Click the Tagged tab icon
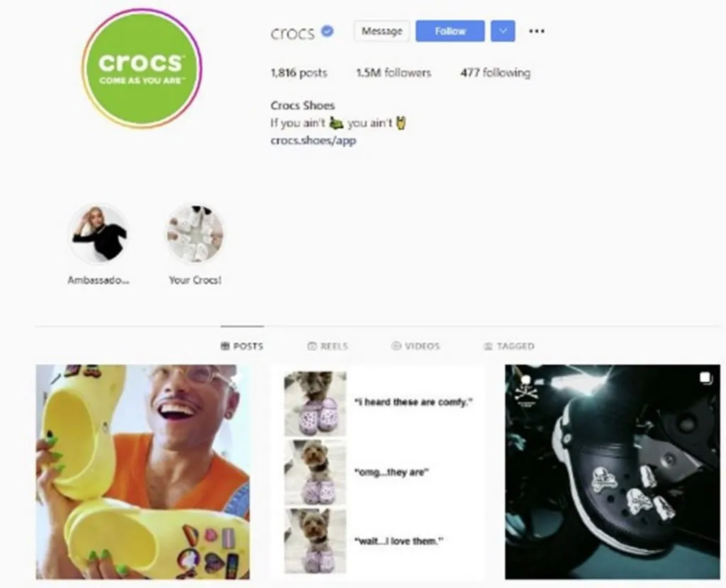Screen dimensions: 726x588 click(x=488, y=346)
